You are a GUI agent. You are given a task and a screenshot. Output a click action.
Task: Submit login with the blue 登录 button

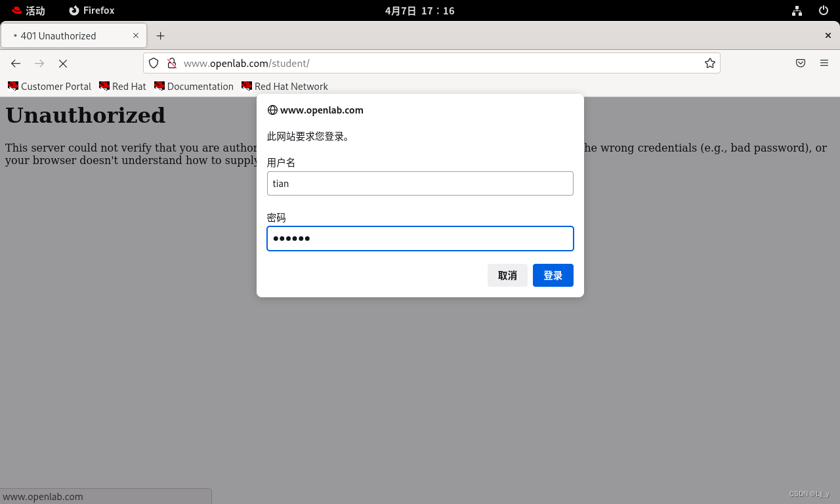coord(553,276)
